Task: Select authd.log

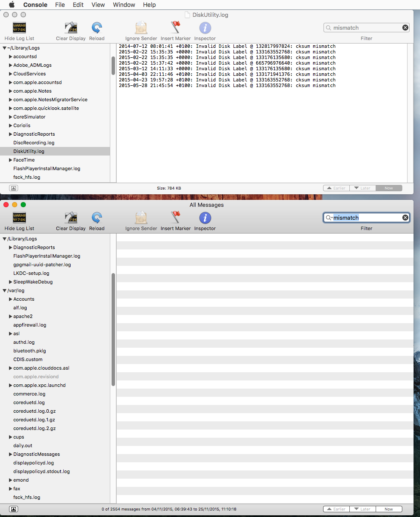Action: 24,342
